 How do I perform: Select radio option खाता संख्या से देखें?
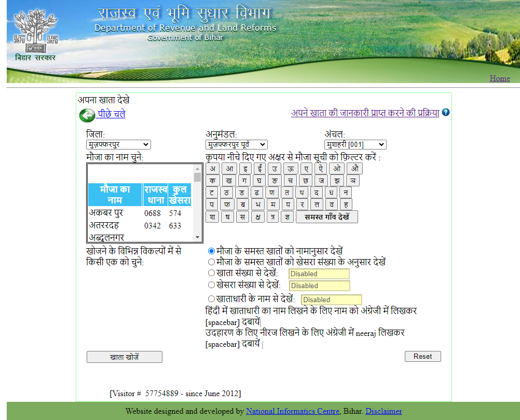tap(211, 274)
